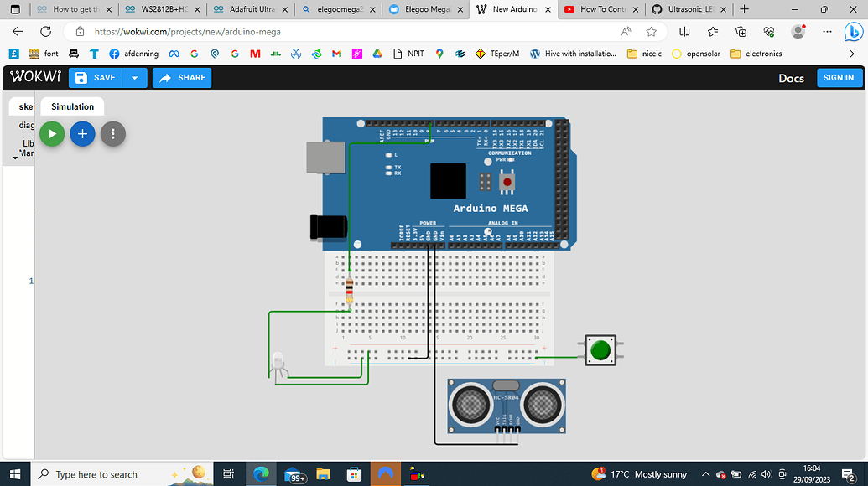This screenshot has height=486, width=868.
Task: Switch to the Simulation tab
Action: point(71,106)
